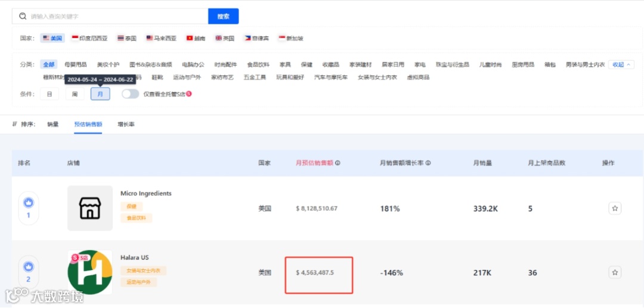Select the 周 period option

click(75, 94)
